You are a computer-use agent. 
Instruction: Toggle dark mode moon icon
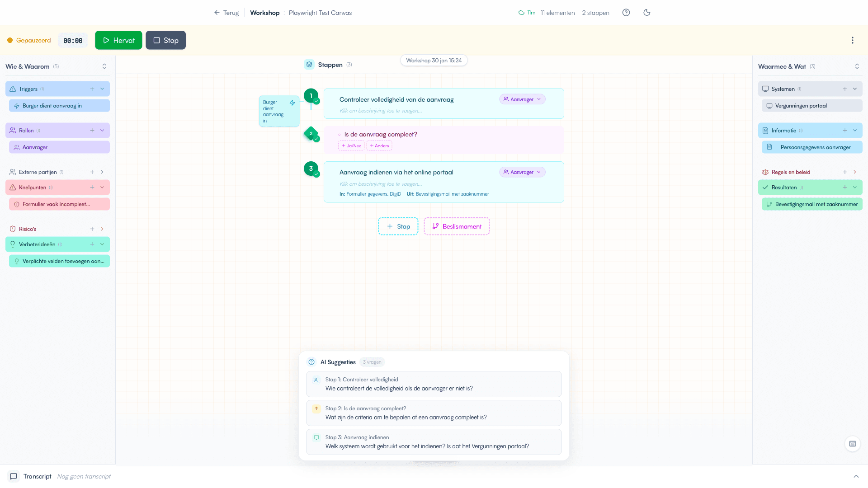coord(647,13)
